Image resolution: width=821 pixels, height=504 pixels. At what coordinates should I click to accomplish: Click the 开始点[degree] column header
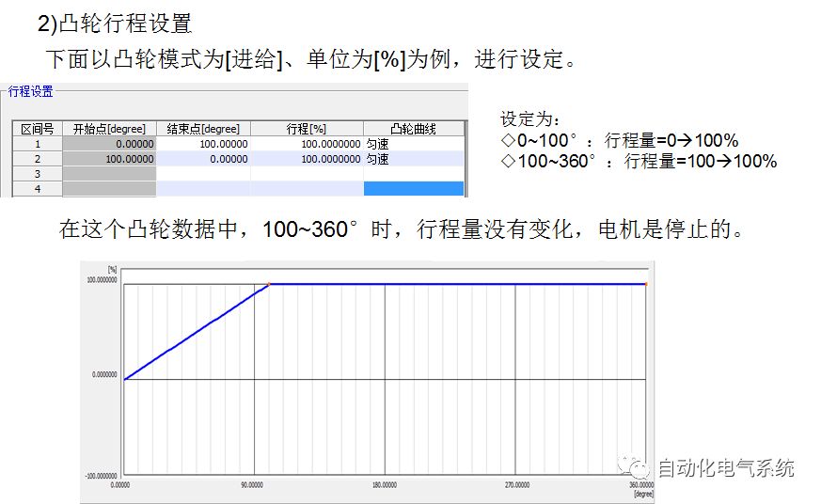pos(109,129)
